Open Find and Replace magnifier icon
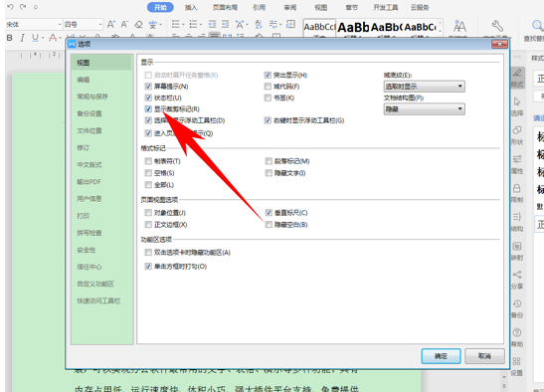This screenshot has width=544, height=392. pos(537,26)
